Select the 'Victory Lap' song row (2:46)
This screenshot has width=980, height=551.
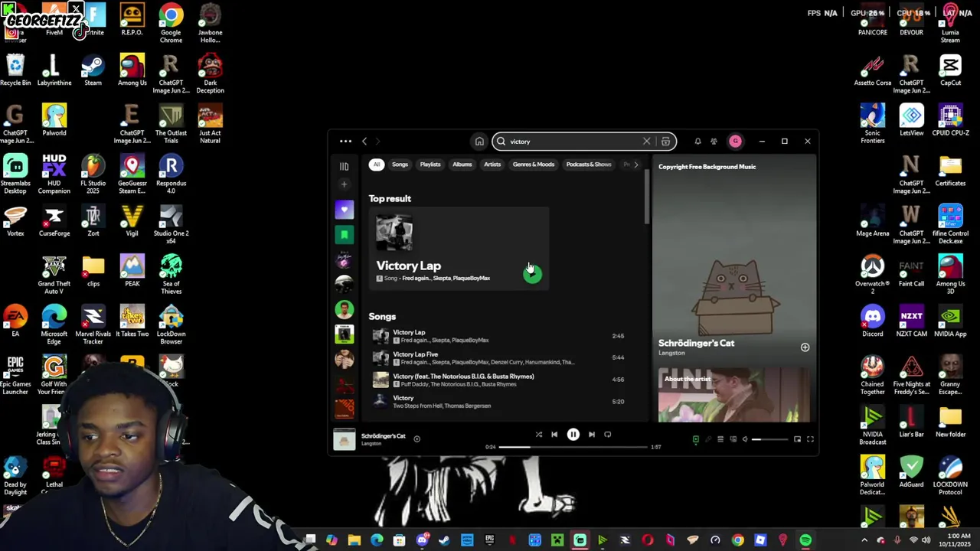pyautogui.click(x=498, y=336)
